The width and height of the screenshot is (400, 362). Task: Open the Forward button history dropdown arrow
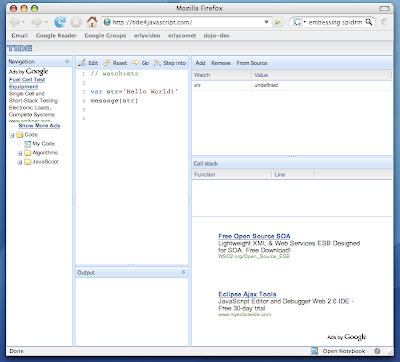pos(46,22)
